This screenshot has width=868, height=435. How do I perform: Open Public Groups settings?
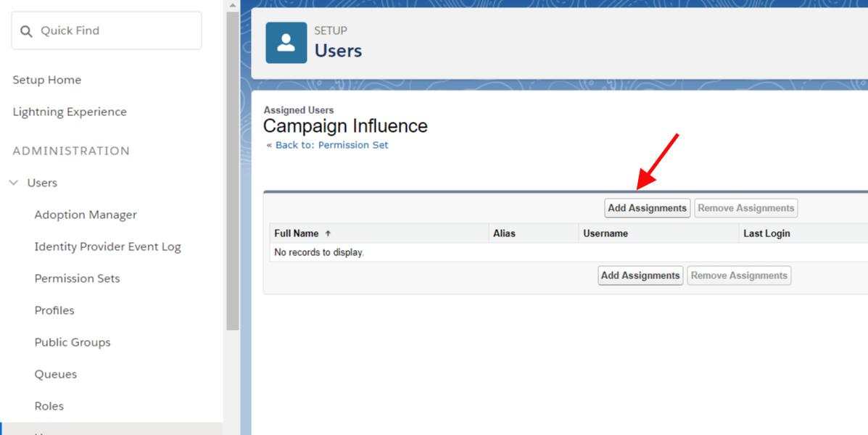tap(73, 342)
